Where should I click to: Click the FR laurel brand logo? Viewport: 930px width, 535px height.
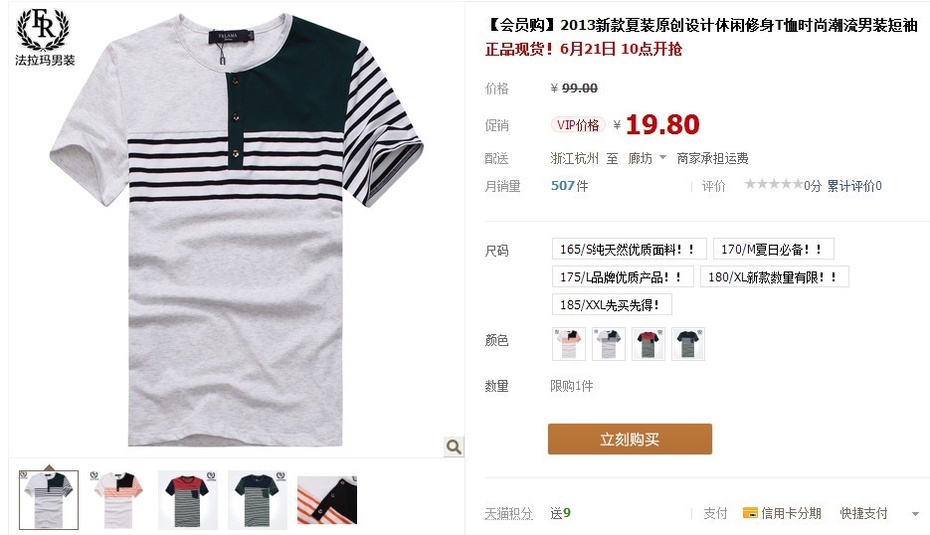[x=43, y=36]
